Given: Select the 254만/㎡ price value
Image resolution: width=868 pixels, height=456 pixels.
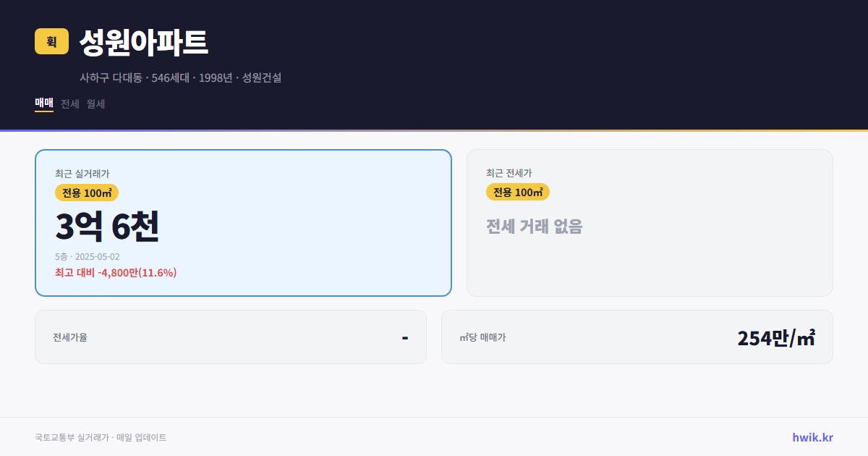Looking at the screenshot, I should (x=775, y=337).
